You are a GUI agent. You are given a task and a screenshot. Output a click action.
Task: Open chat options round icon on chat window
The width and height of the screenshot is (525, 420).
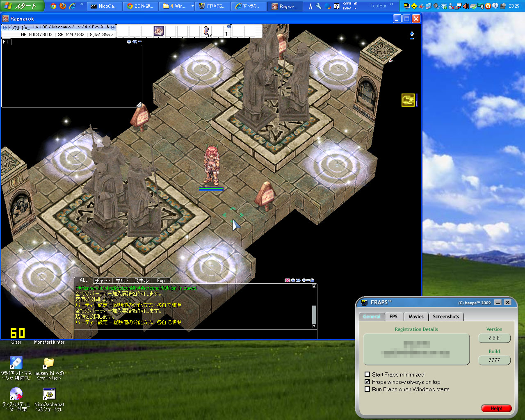coord(293,281)
